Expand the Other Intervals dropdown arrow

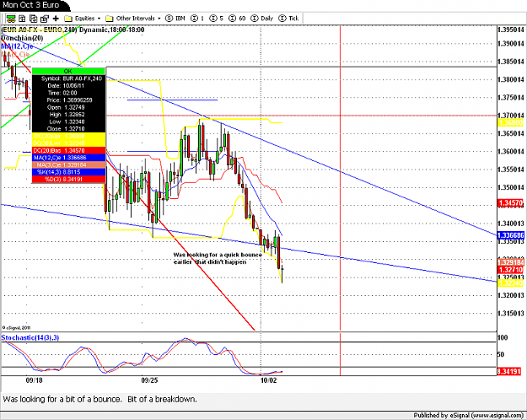pyautogui.click(x=159, y=19)
